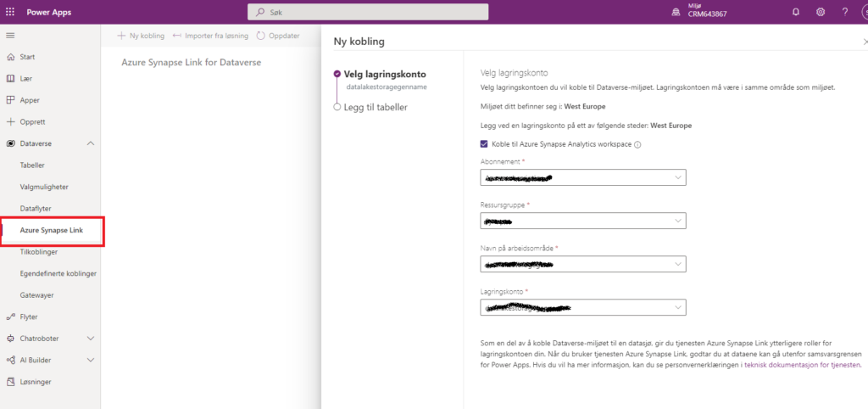
Task: Uncheck Koble til Azure Synapse Analytics workspace
Action: click(484, 144)
